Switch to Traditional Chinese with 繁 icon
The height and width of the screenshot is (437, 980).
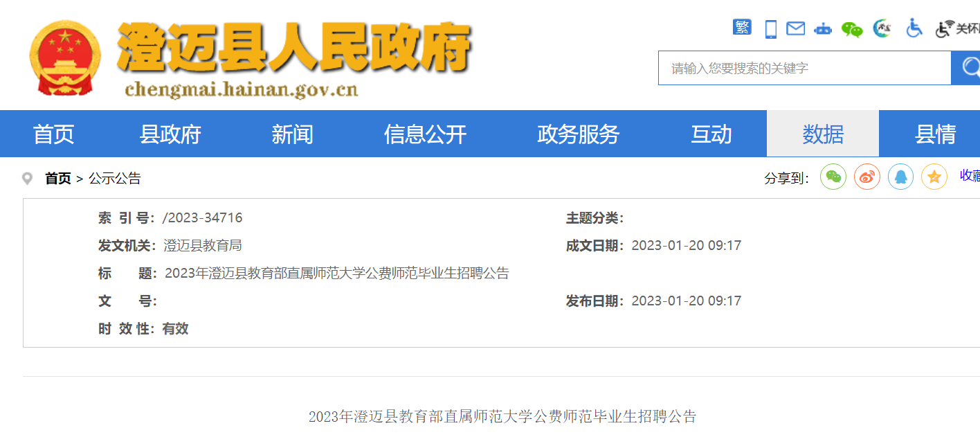pos(742,28)
